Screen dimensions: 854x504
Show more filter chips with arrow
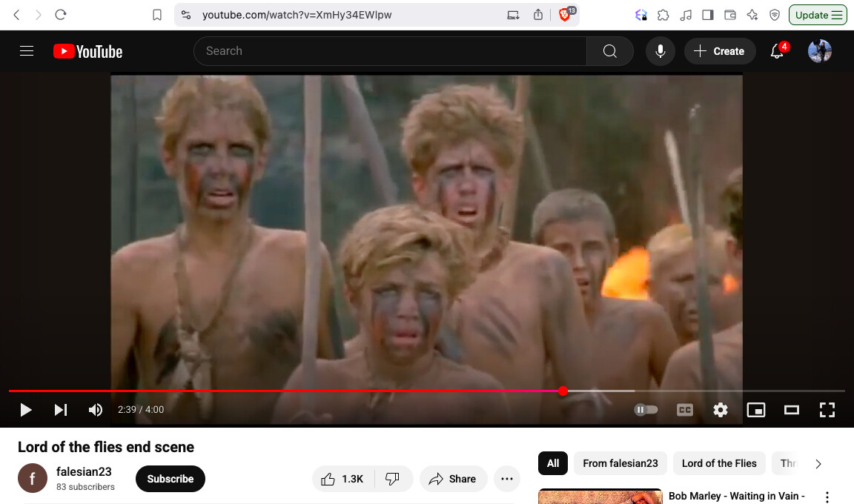click(x=818, y=464)
